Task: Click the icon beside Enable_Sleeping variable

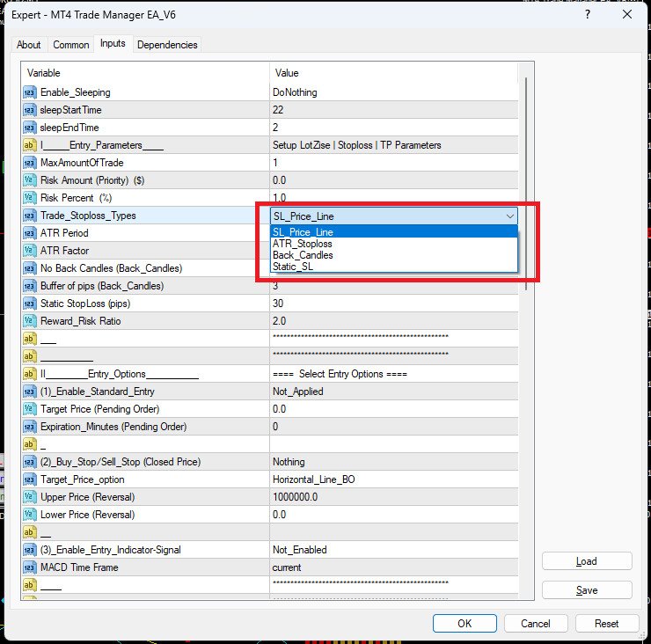Action: [x=29, y=92]
